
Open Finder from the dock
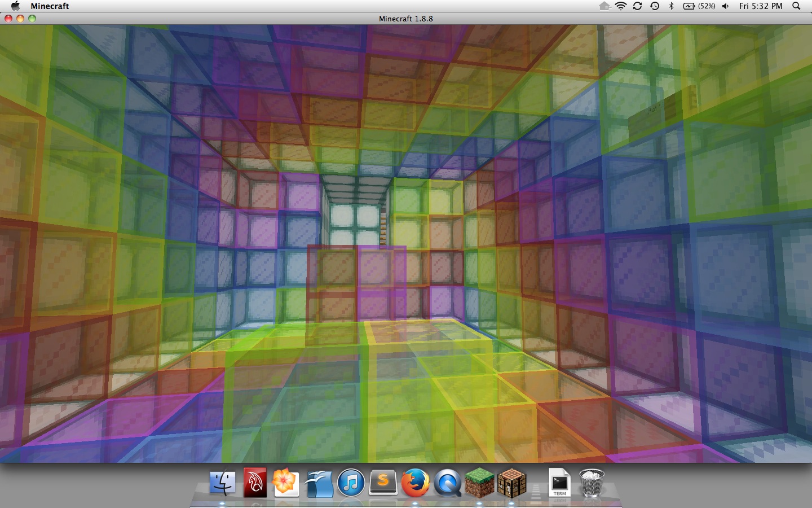click(223, 483)
